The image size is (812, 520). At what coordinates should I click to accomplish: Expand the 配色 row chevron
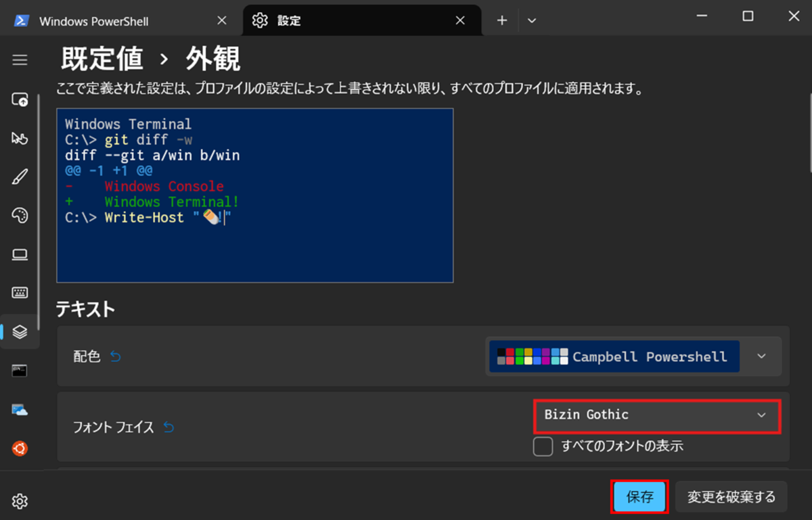[762, 356]
